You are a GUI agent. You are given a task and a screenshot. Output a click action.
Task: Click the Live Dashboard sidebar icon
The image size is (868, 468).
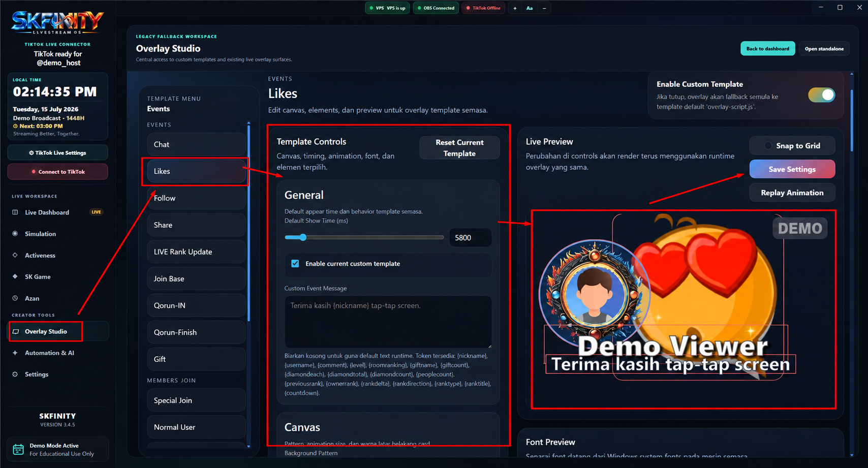[15, 212]
